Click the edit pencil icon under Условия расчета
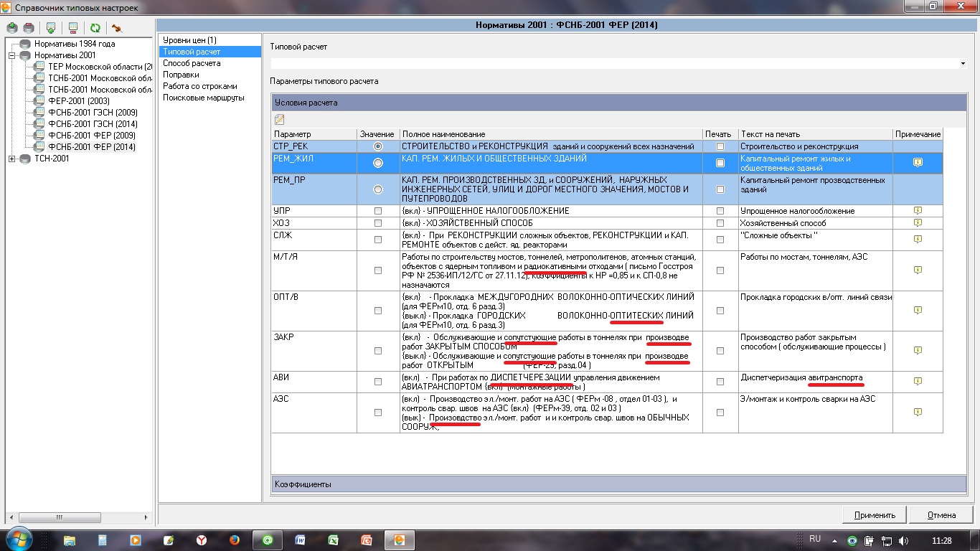 (279, 120)
